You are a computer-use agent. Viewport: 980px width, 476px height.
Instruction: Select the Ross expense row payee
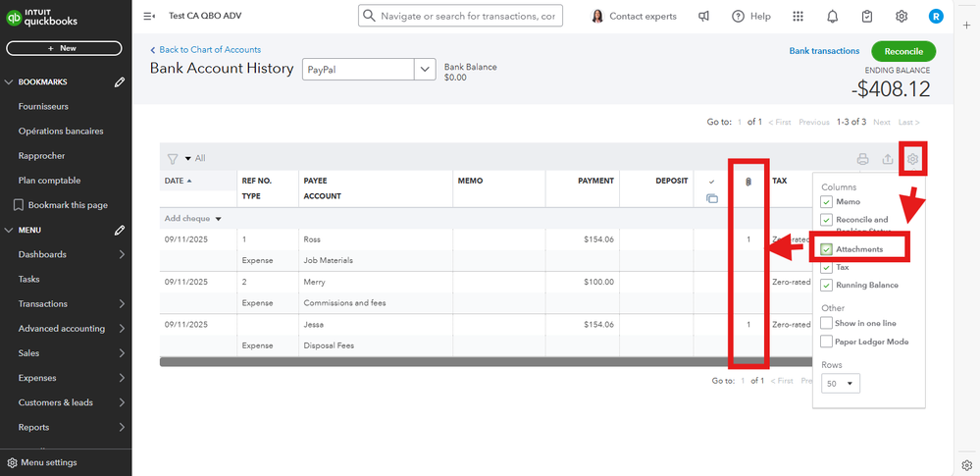(311, 239)
